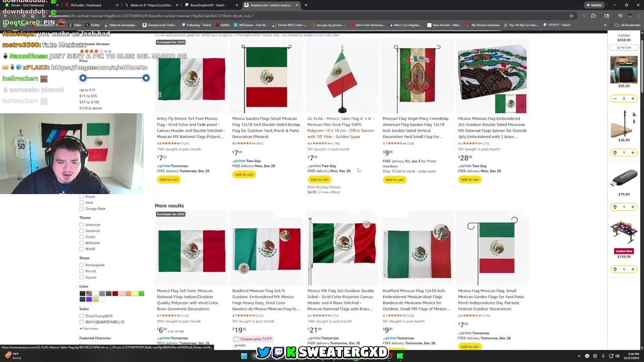Check the ZhaoYiLong0823 seller checkbox

[82, 316]
